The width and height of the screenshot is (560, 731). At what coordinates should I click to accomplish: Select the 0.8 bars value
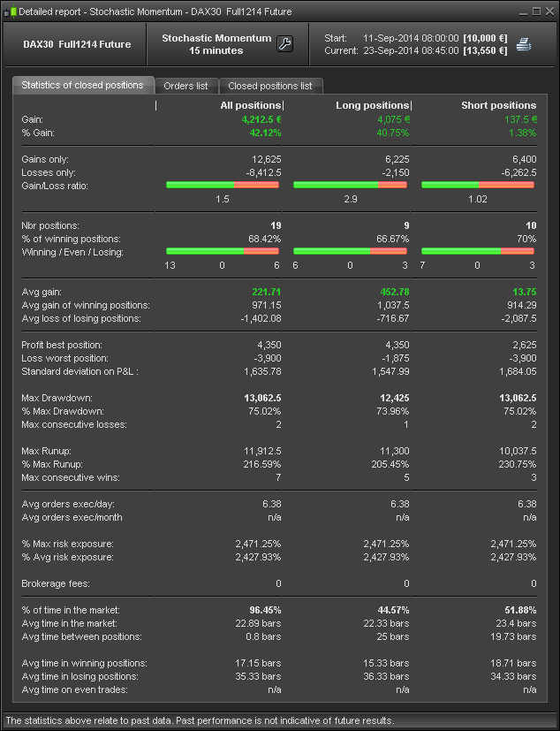pos(264,636)
